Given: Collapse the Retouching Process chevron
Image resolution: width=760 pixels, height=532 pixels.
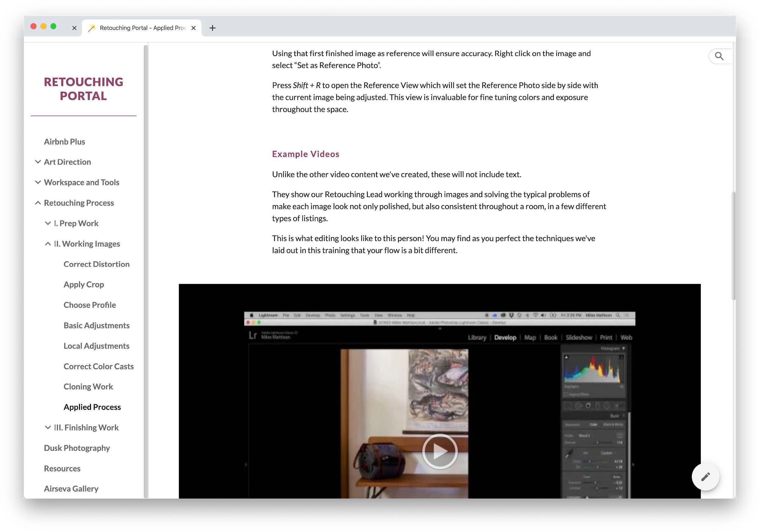Looking at the screenshot, I should coord(38,203).
